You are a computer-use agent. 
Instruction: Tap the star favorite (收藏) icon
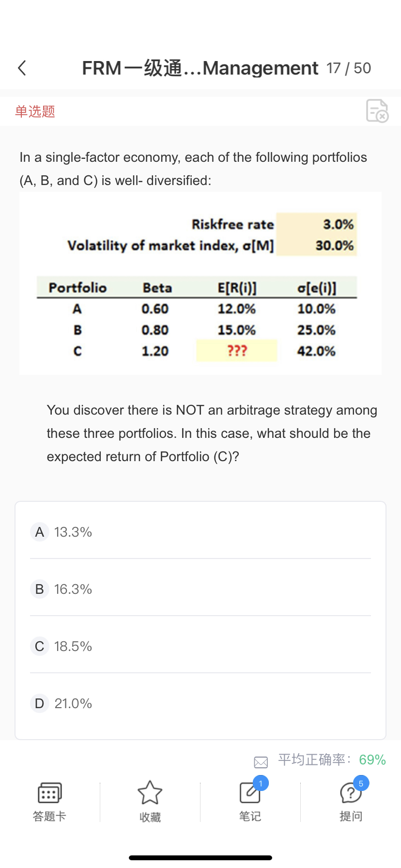click(150, 793)
